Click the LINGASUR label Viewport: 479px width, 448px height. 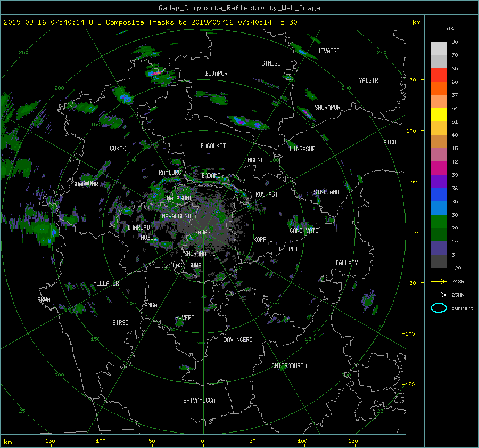(302, 149)
